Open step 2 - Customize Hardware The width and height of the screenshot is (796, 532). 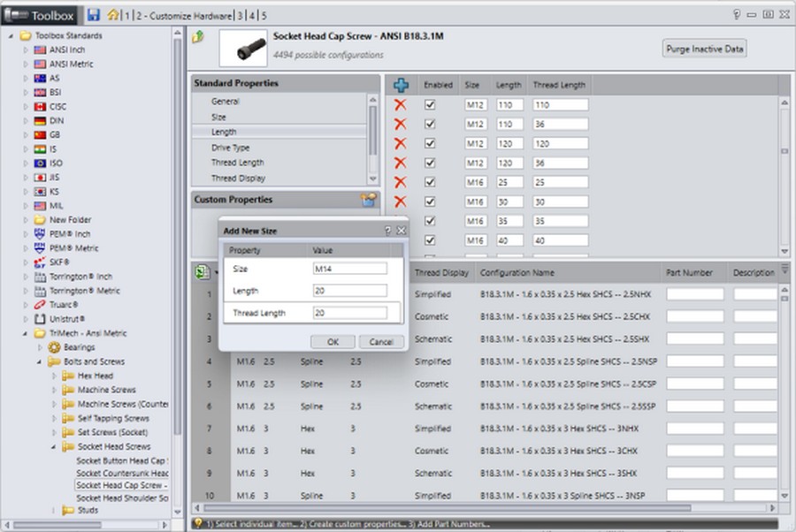(183, 16)
